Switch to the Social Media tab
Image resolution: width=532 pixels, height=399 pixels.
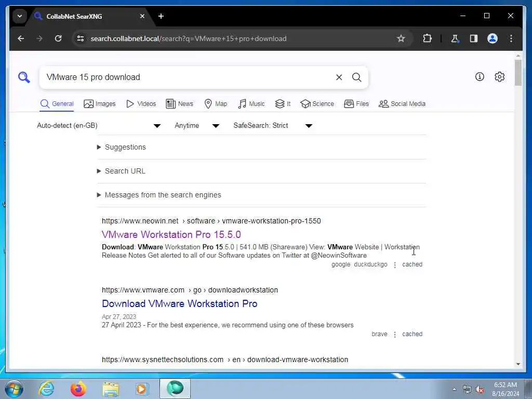point(402,104)
